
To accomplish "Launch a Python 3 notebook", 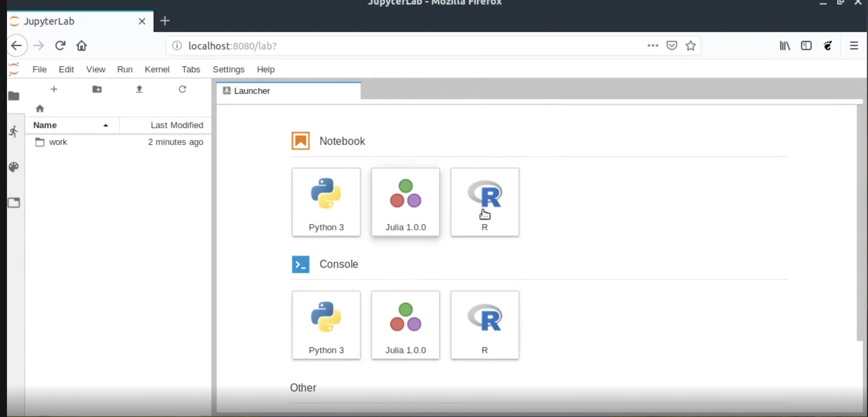I will 326,202.
